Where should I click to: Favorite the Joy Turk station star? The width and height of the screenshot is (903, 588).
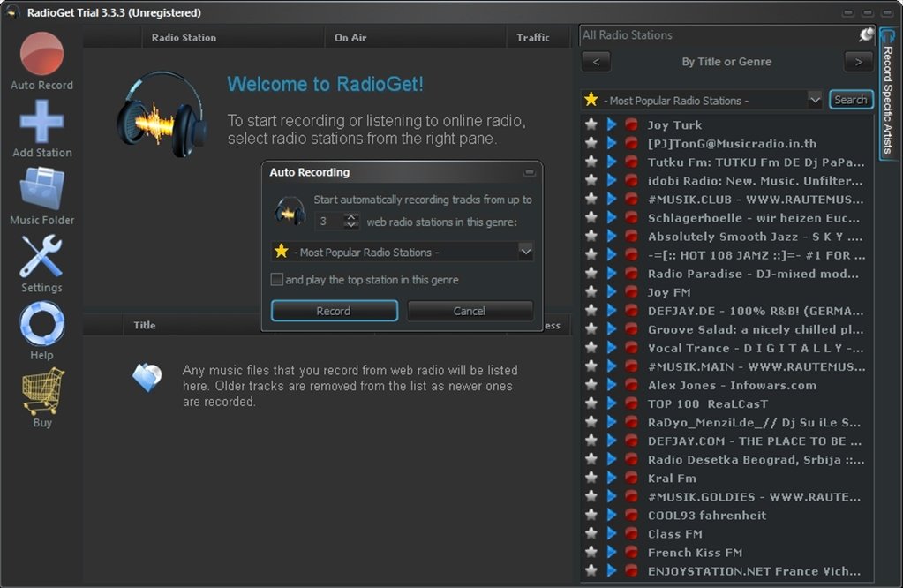[x=591, y=124]
